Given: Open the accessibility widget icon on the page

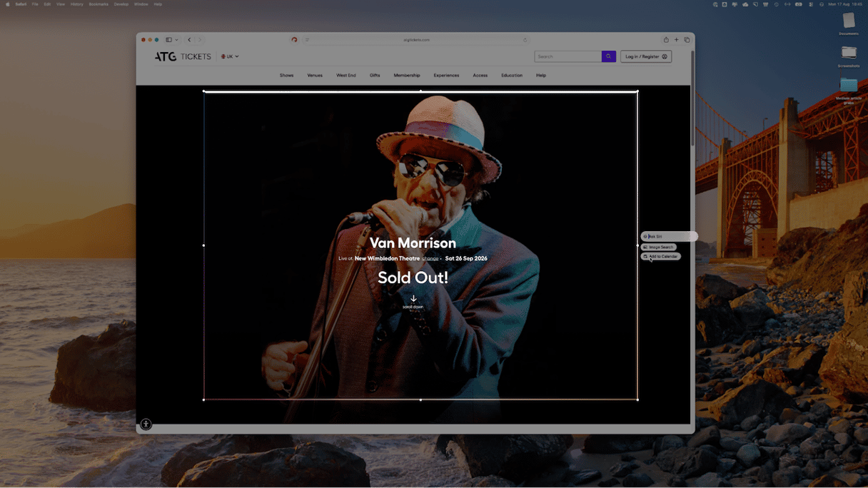Looking at the screenshot, I should 146,424.
